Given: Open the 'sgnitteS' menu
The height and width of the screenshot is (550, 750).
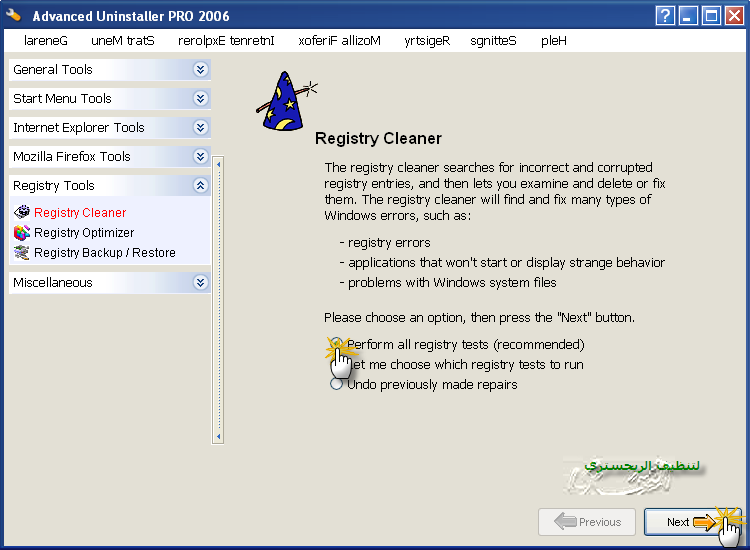Looking at the screenshot, I should pyautogui.click(x=493, y=41).
